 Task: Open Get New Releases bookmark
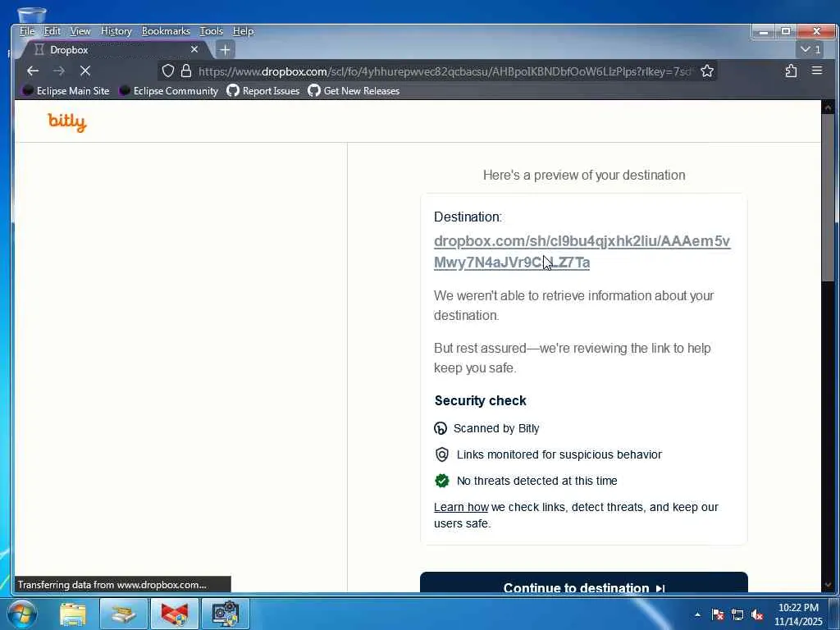click(354, 91)
